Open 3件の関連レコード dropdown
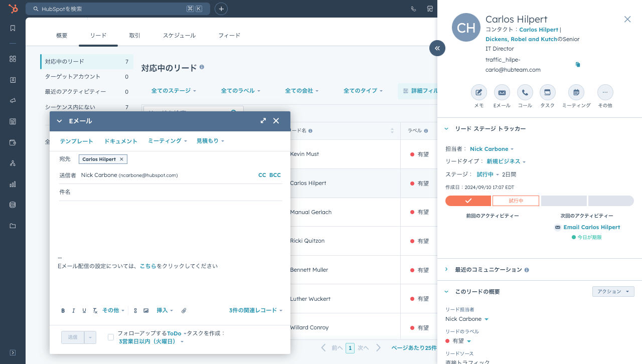 (256, 311)
